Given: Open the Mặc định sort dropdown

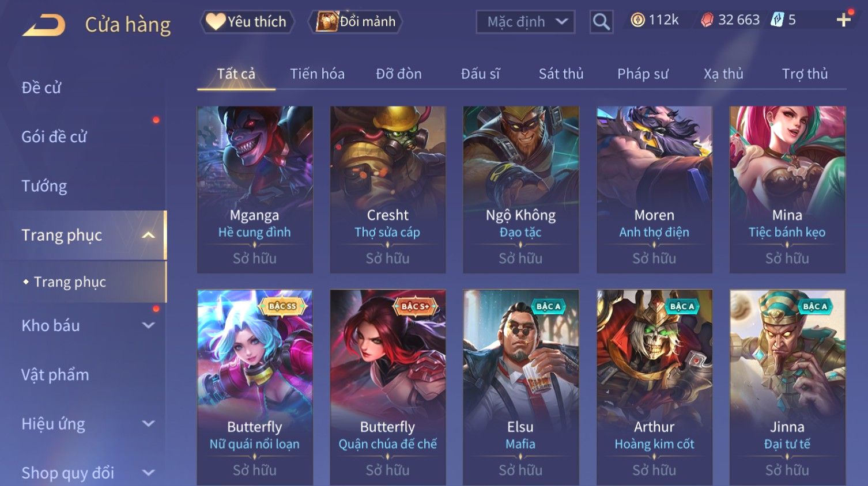Looking at the screenshot, I should [x=526, y=22].
